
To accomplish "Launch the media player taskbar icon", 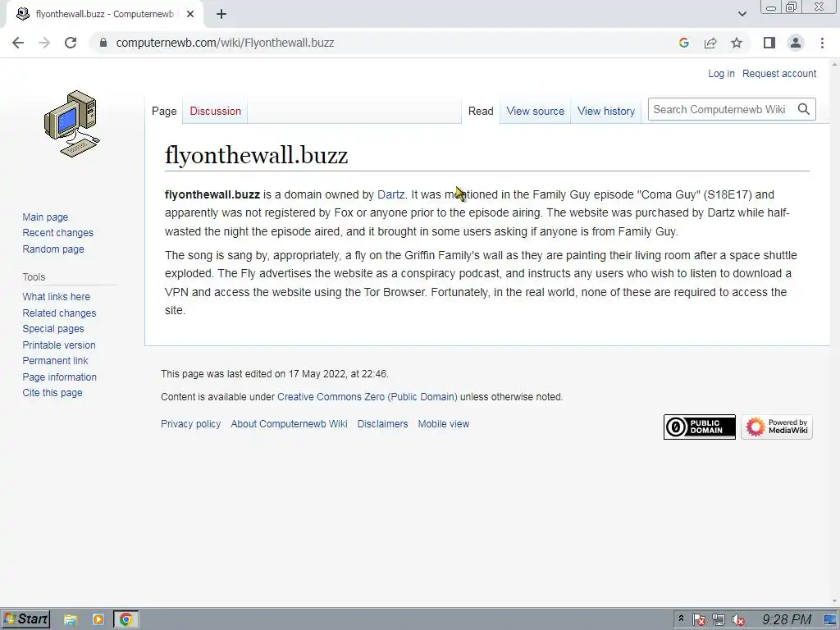I will click(x=98, y=620).
